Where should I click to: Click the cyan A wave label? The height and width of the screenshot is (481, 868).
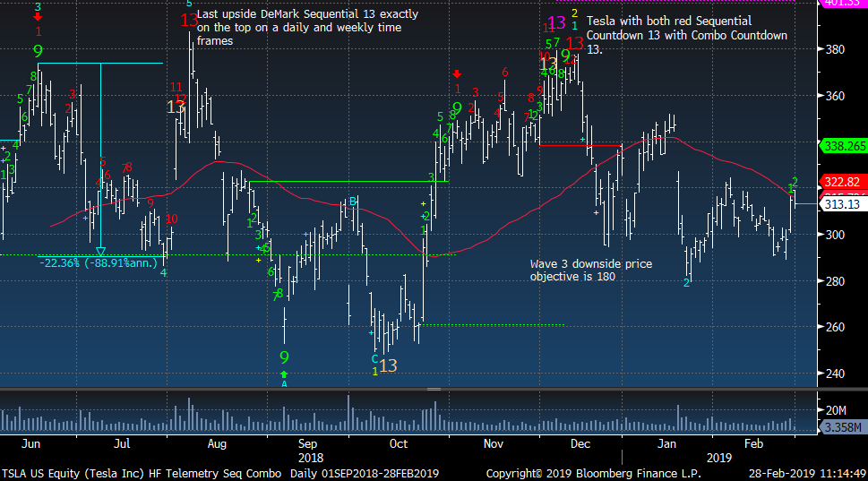[284, 383]
